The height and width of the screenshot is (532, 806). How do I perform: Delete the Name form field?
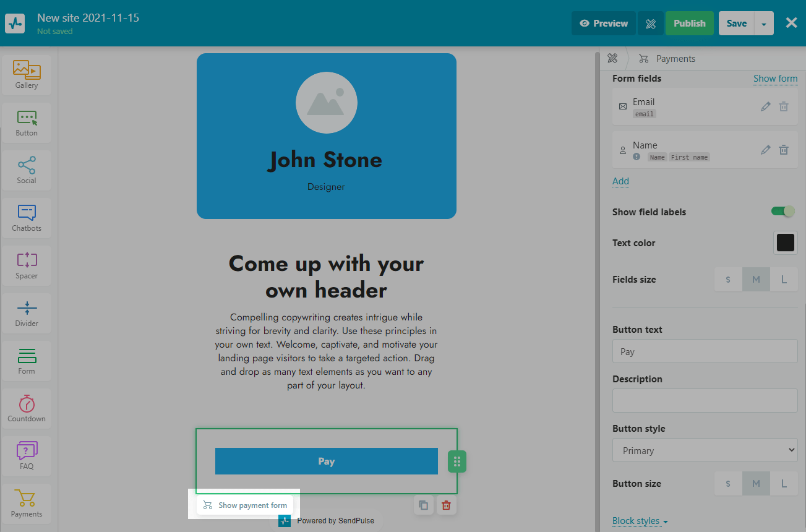click(x=784, y=150)
